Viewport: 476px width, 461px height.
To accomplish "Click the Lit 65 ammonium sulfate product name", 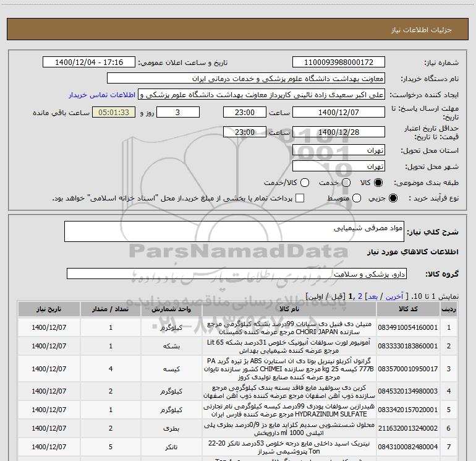I will point(289,346).
